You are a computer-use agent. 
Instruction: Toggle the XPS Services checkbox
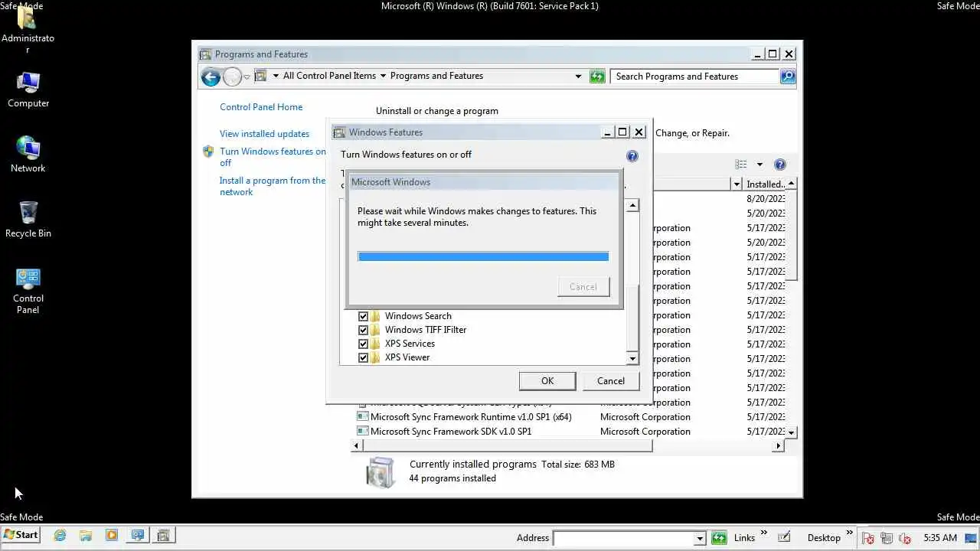click(363, 344)
